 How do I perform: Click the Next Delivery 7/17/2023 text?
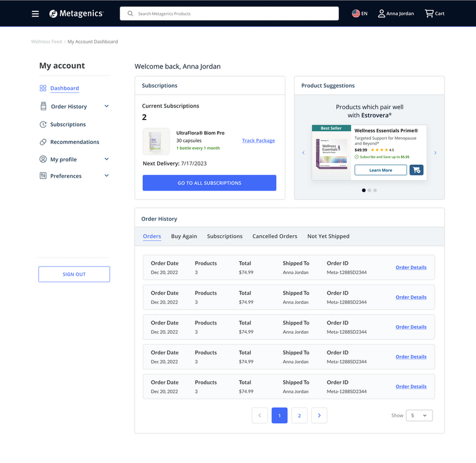coord(174,163)
